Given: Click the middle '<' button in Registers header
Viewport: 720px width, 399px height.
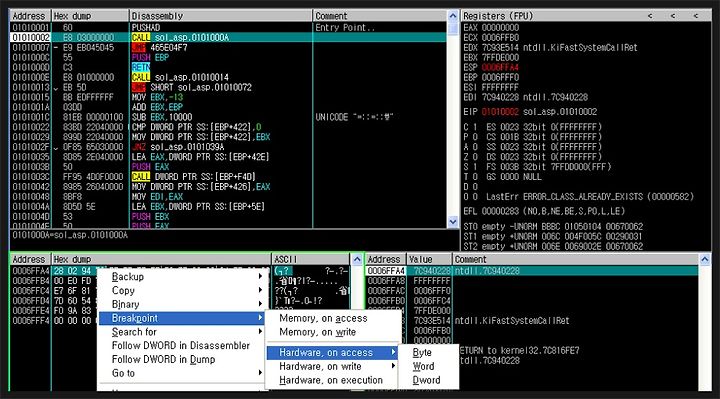Looking at the screenshot, I should point(673,16).
